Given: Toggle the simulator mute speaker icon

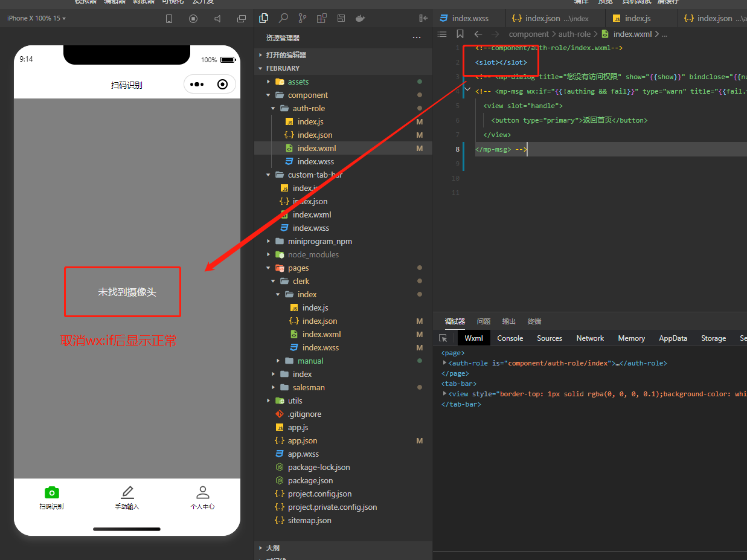Looking at the screenshot, I should (x=217, y=19).
